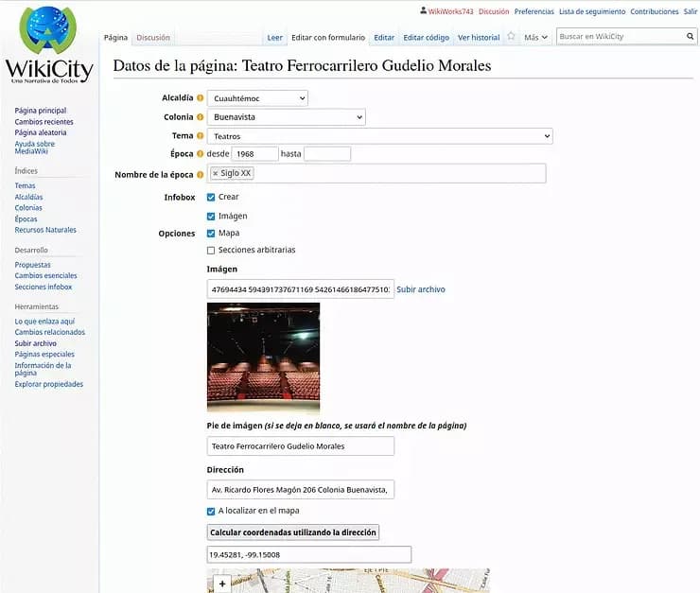Click the Salir link
Screen dimensions: 700x593
tap(691, 11)
